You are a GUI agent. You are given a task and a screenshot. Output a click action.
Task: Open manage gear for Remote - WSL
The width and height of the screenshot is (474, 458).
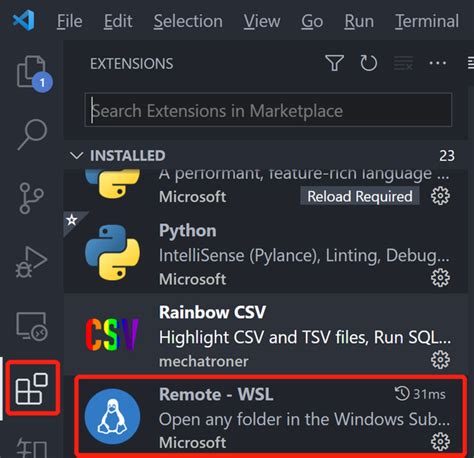[440, 442]
